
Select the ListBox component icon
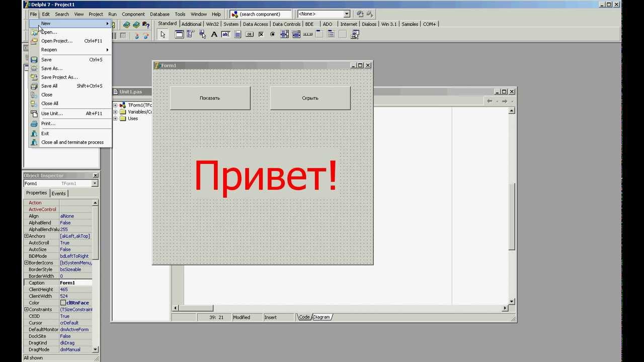tap(284, 34)
